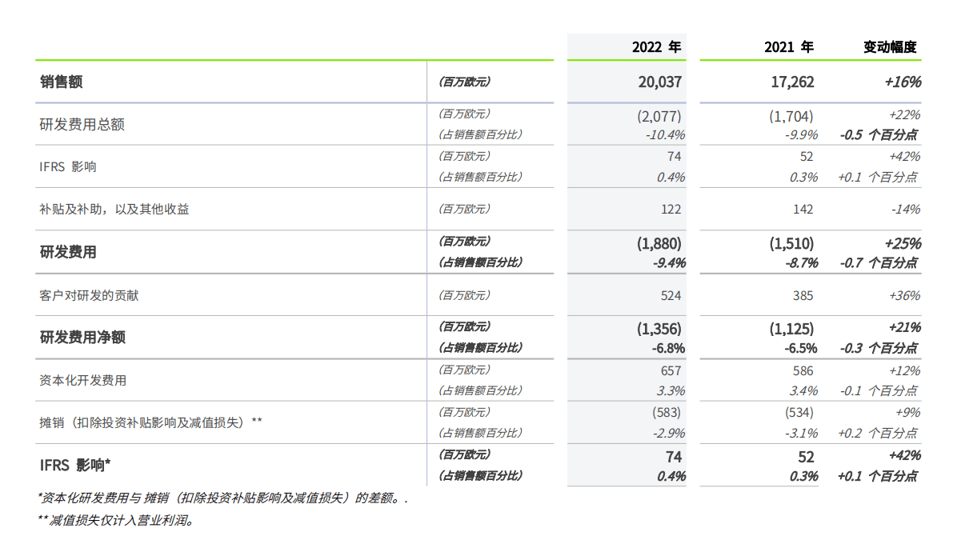
Task: Click the '+12%' change cell
Action: (x=905, y=370)
